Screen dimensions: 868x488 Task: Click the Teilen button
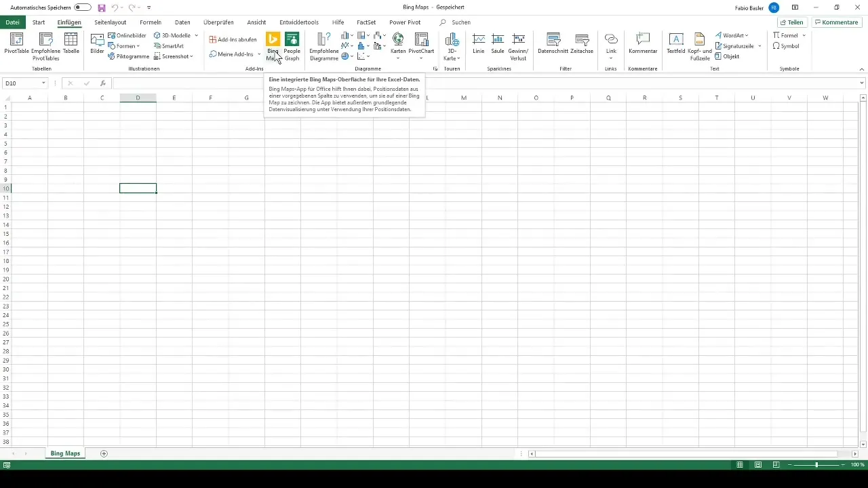[791, 22]
